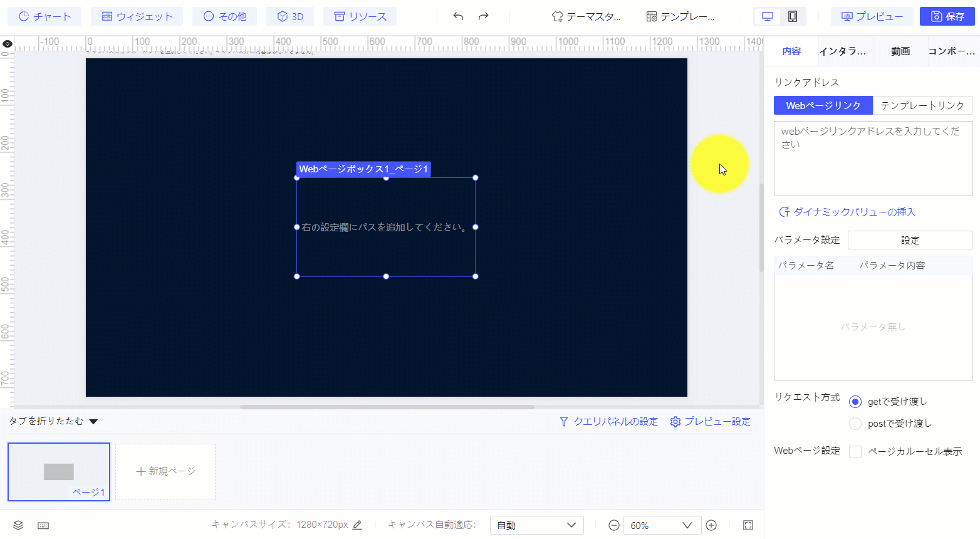This screenshot has width=980, height=539.
Task: Select テンプレートリンク link type
Action: tap(922, 105)
